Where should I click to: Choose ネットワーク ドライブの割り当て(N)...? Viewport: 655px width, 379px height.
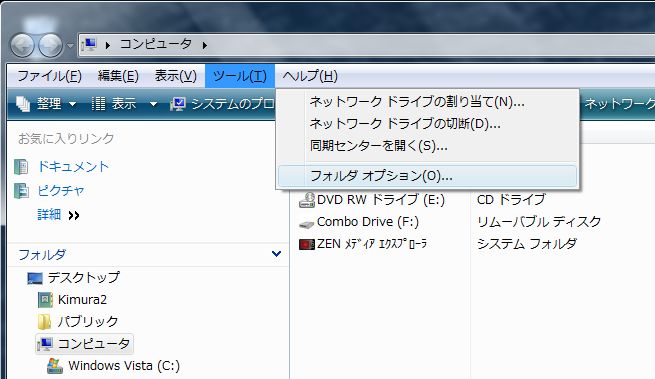(427, 102)
